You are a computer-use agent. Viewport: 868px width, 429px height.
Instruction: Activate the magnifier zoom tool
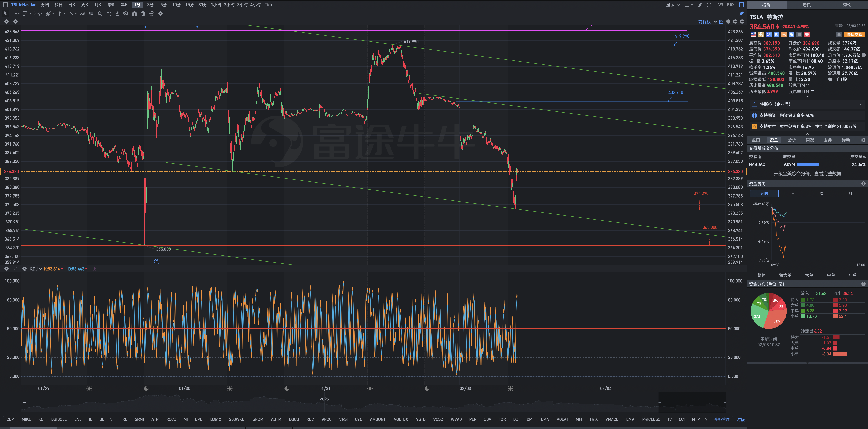[x=100, y=13]
